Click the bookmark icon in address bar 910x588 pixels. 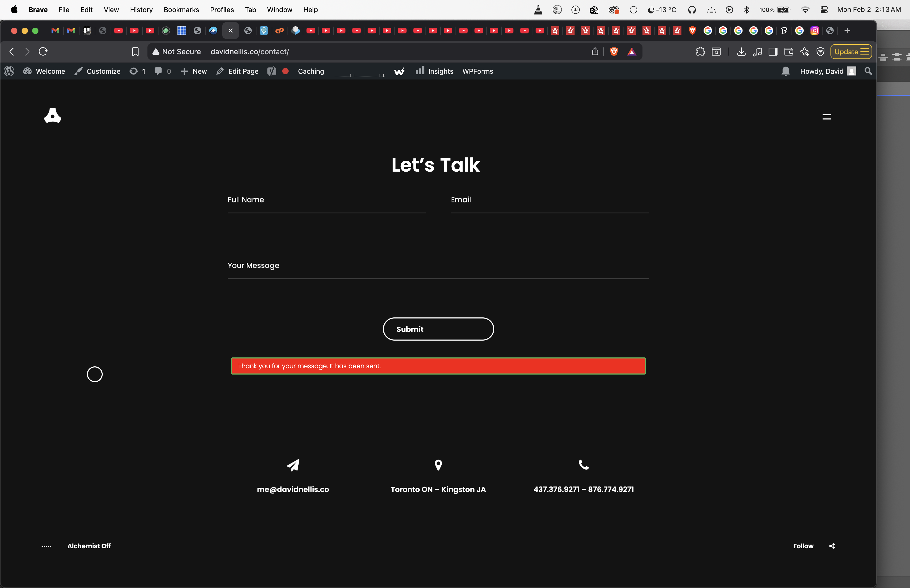tap(135, 52)
